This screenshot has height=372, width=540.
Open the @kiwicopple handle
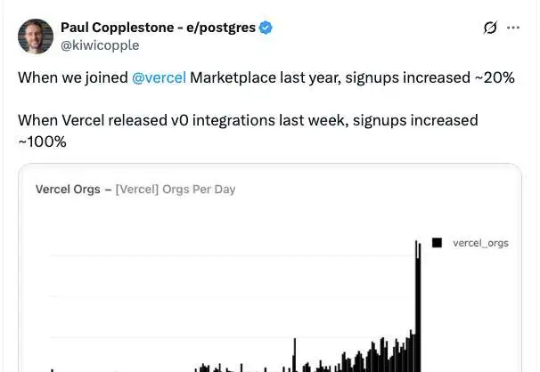[x=100, y=45]
